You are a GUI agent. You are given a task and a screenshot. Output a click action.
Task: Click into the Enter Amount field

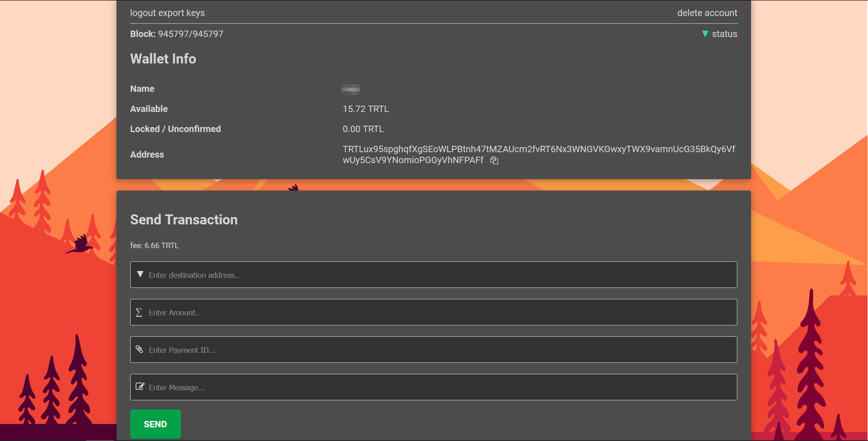[x=439, y=313]
